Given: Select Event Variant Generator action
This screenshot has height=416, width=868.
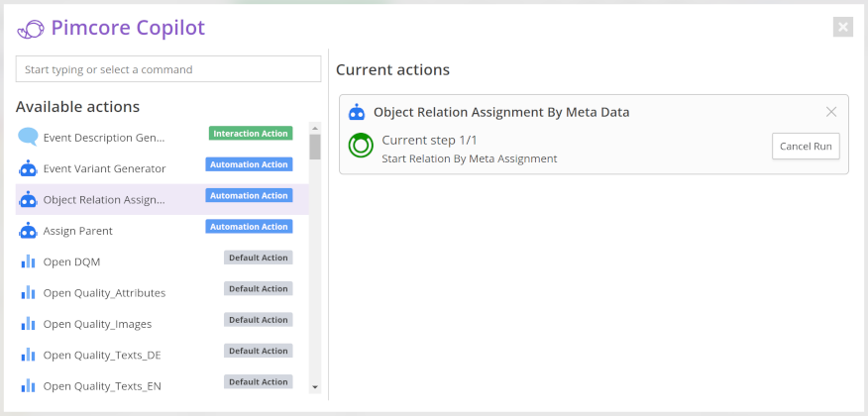Looking at the screenshot, I should click(163, 168).
